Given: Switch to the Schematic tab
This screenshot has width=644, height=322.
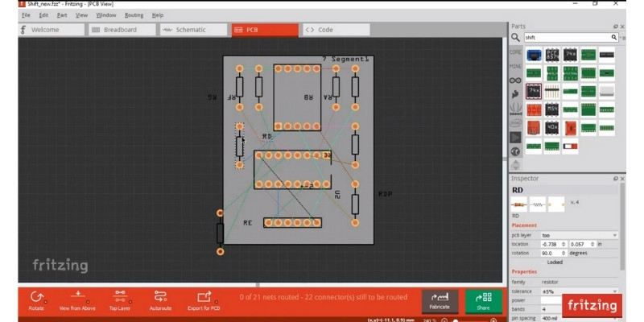Looking at the screenshot, I should tap(193, 30).
